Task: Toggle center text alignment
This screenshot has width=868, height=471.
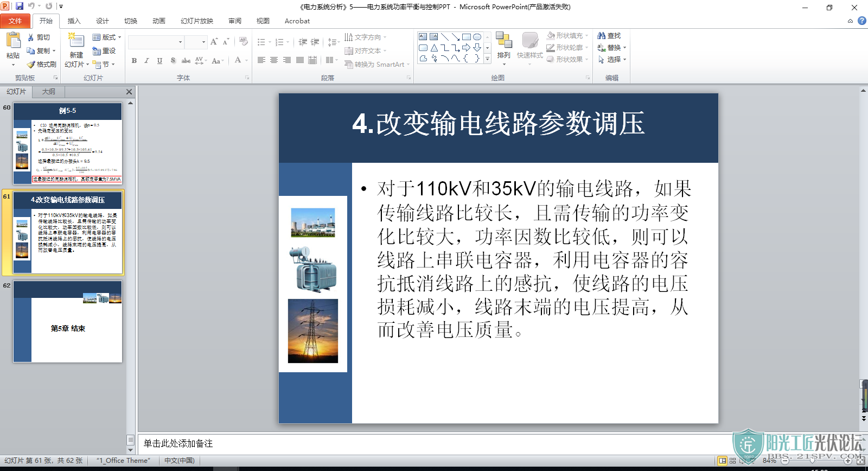Action: pos(274,60)
